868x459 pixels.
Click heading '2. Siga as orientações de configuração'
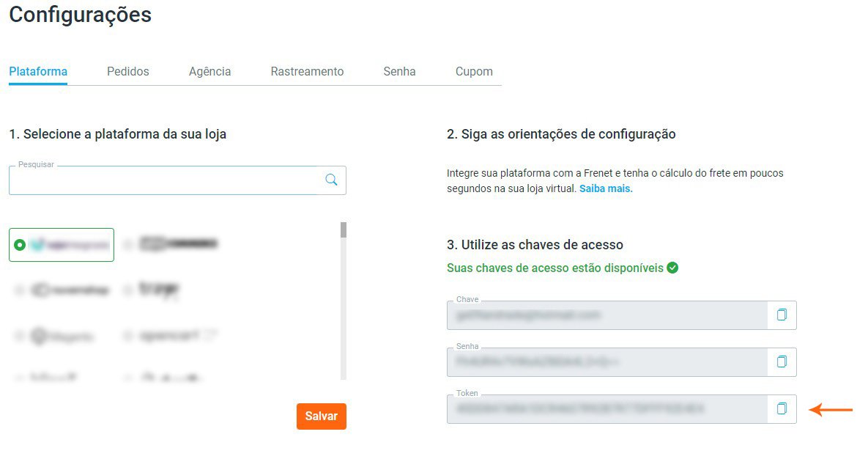(x=561, y=134)
